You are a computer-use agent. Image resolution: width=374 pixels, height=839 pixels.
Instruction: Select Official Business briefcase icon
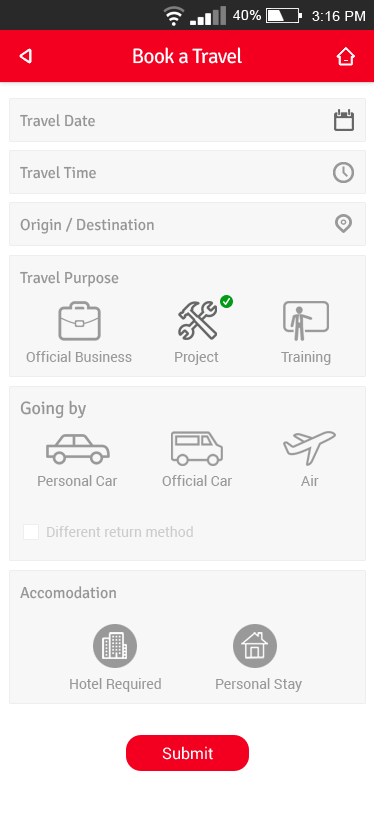(x=79, y=322)
